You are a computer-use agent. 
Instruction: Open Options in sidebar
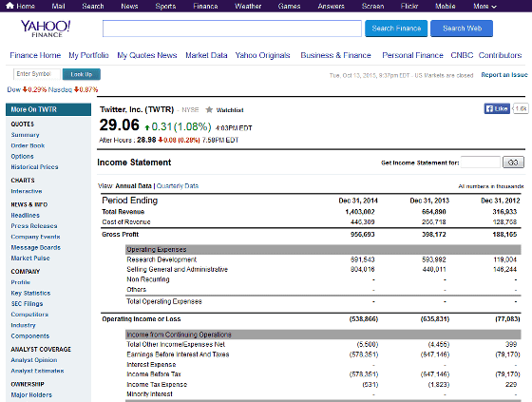click(x=23, y=157)
